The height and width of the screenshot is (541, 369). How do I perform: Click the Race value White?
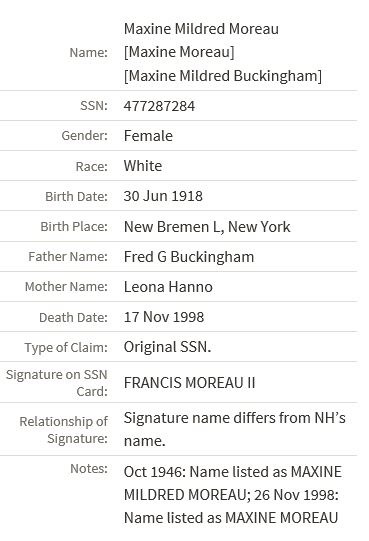[x=143, y=166]
